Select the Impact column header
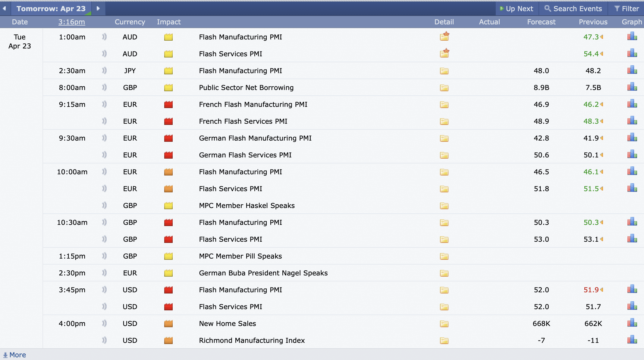 click(x=169, y=22)
